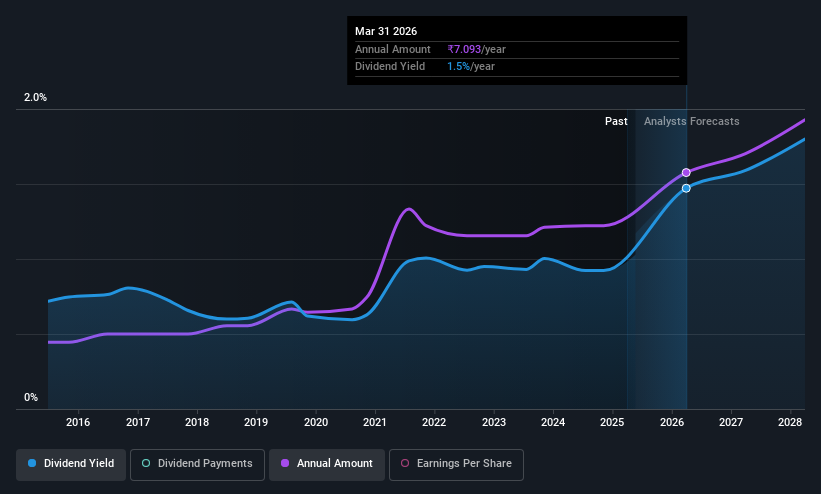Select the 2022 x-axis label
This screenshot has height=494, width=821.
(434, 422)
